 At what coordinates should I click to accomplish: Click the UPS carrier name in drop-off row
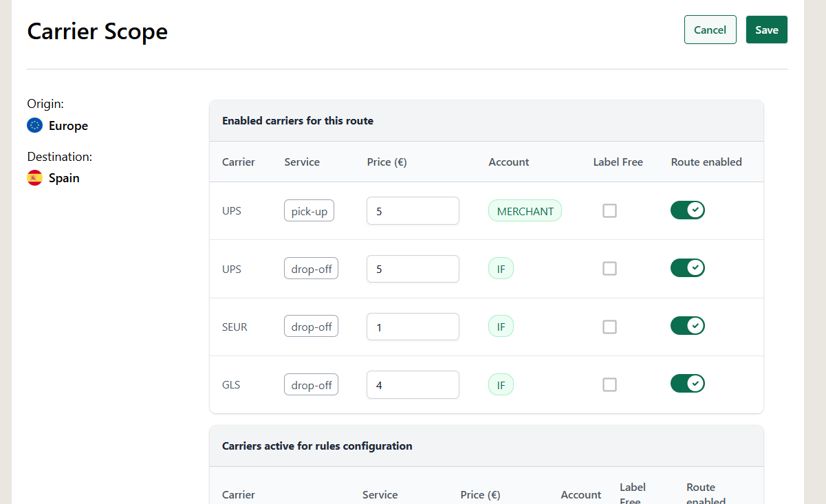[x=232, y=270]
